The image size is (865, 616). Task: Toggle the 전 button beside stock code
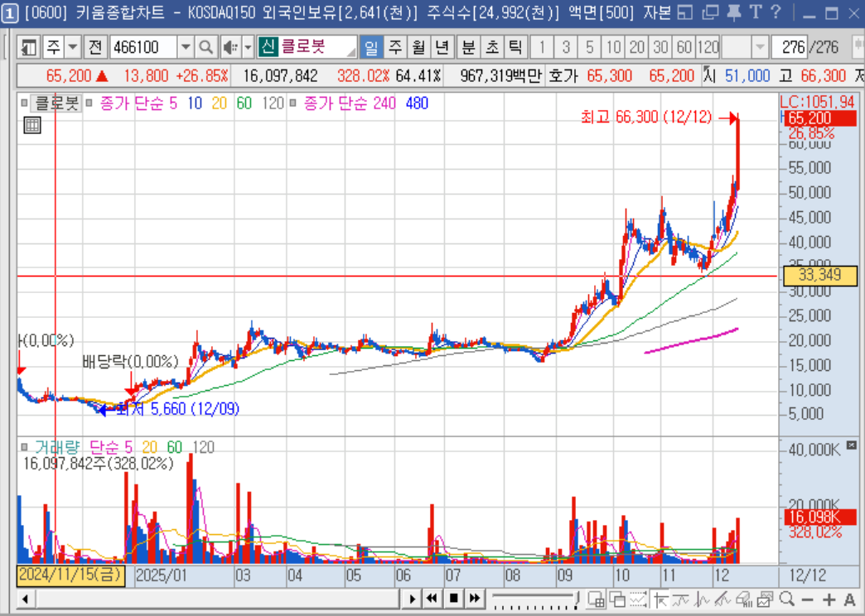point(95,48)
